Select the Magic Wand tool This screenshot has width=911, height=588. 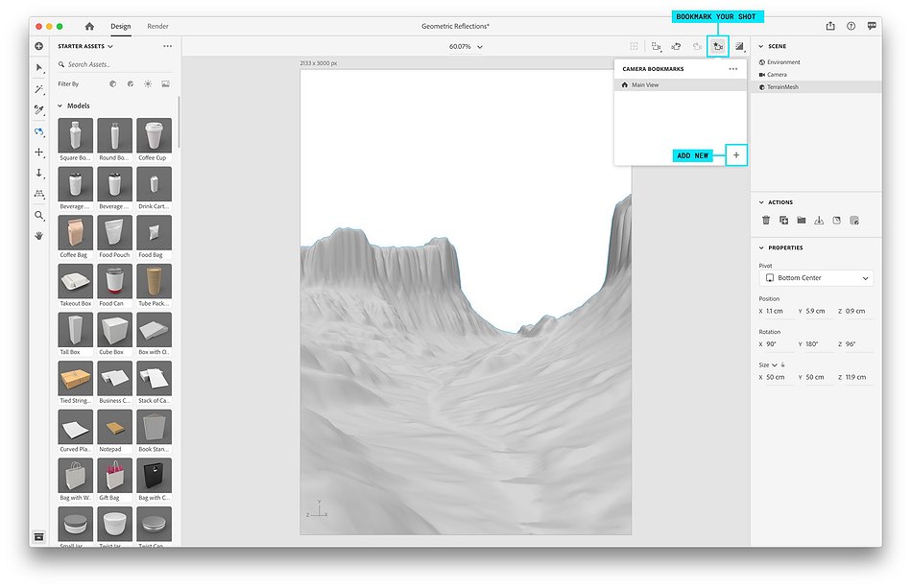click(39, 89)
